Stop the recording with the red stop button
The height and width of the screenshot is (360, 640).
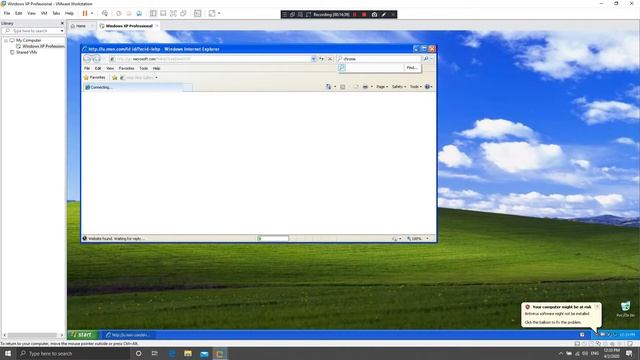364,14
